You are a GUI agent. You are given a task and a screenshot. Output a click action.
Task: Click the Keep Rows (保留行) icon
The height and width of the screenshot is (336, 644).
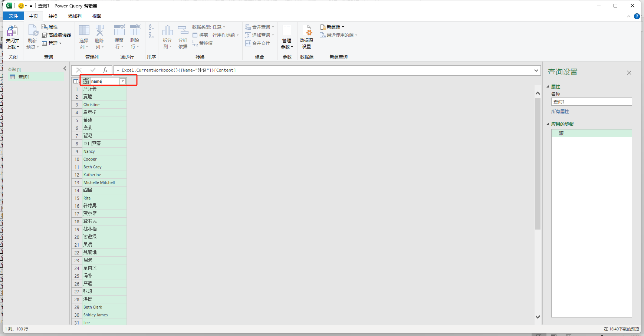119,31
